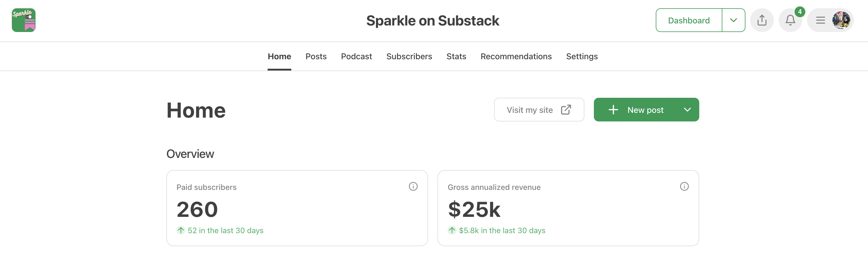Click the Dashboard button
The image size is (868, 253).
click(x=688, y=20)
